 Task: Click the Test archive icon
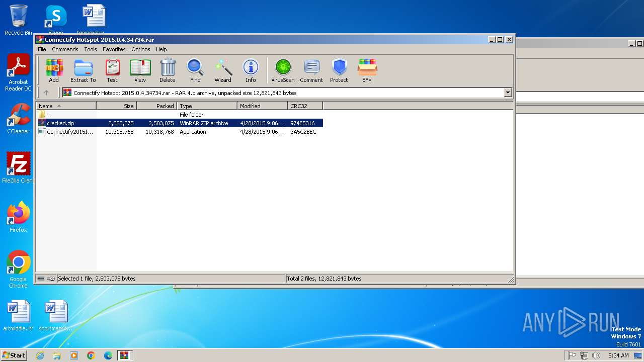click(112, 71)
